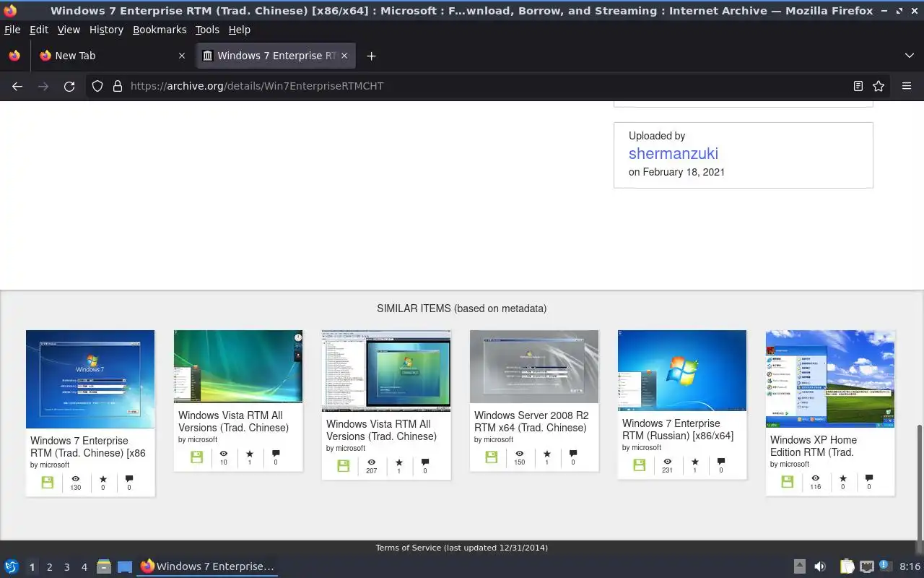924x578 pixels.
Task: Open the Tools menu
Action: pos(207,30)
